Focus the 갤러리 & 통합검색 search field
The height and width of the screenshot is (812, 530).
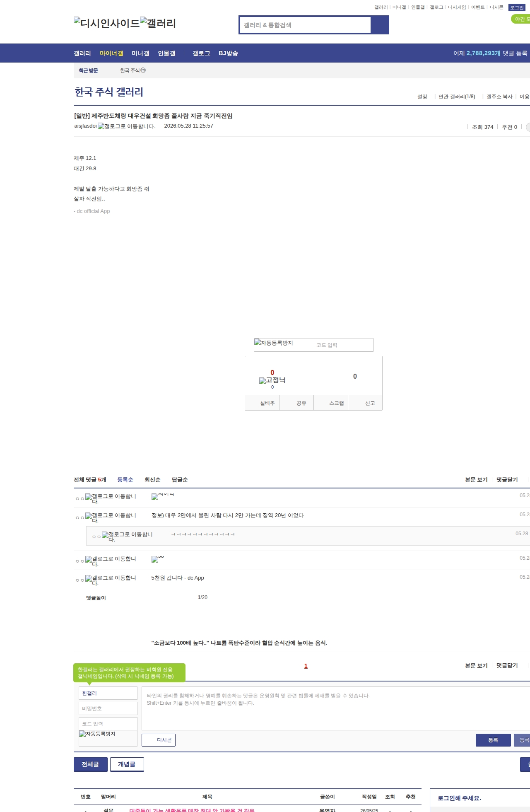tap(305, 25)
